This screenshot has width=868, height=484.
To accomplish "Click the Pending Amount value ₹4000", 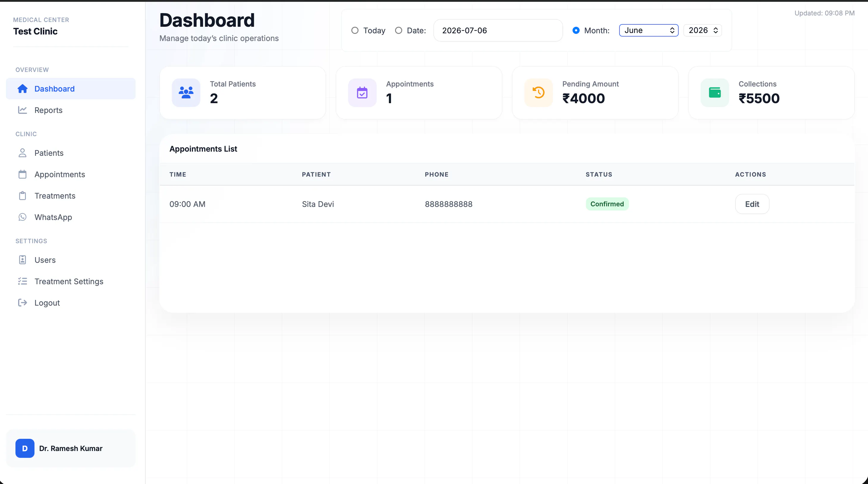I will coord(584,98).
